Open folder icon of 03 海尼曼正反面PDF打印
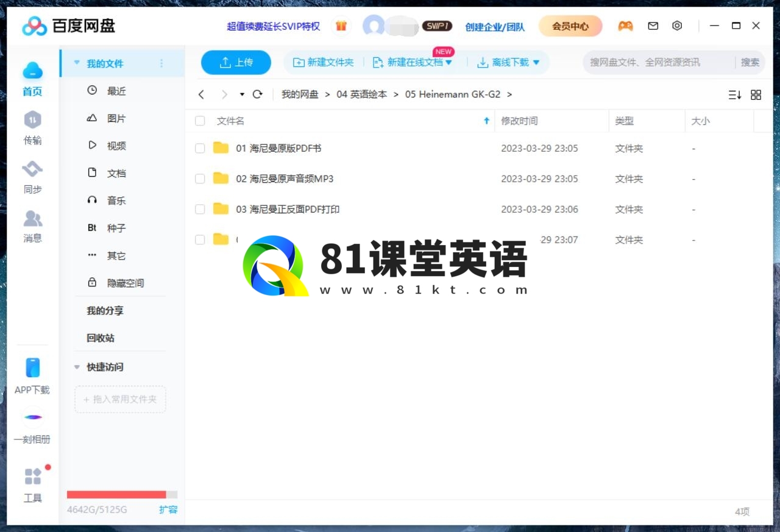 coord(221,208)
